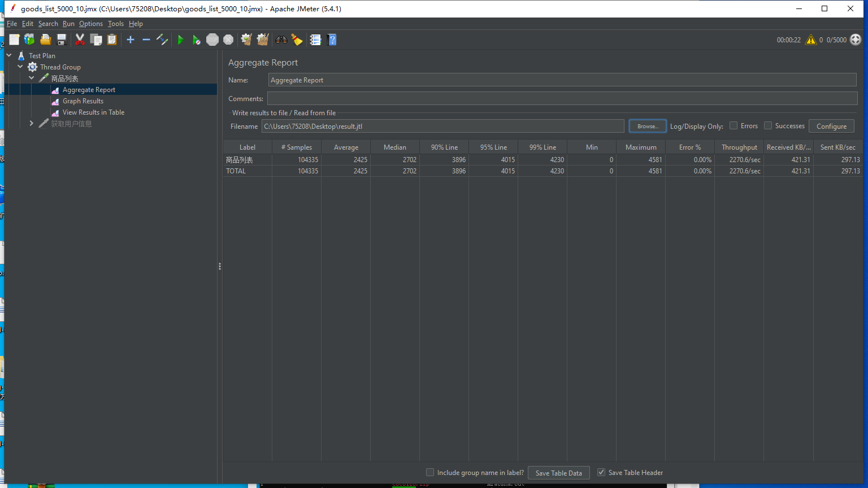Click the Cut scissors icon
The image size is (868, 488).
[x=80, y=40]
